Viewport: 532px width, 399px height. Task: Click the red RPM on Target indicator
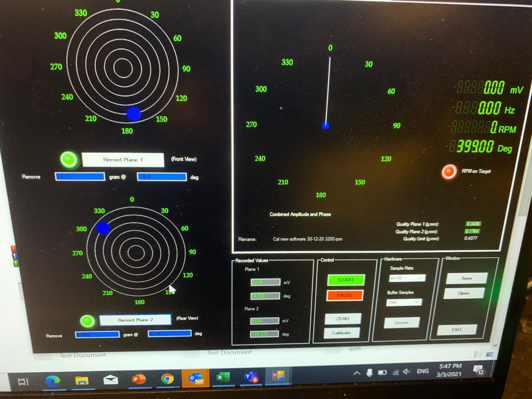click(449, 172)
